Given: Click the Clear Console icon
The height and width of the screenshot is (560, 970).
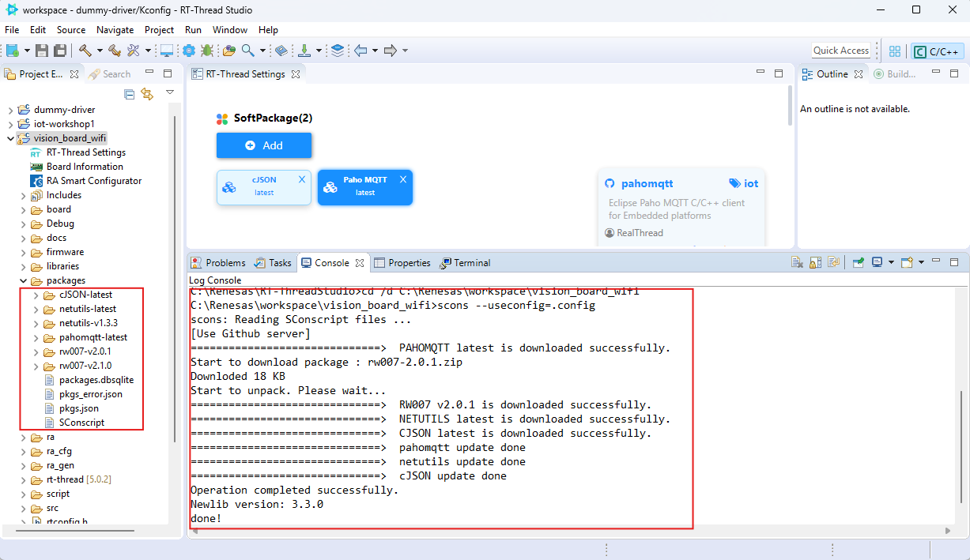Looking at the screenshot, I should click(798, 263).
